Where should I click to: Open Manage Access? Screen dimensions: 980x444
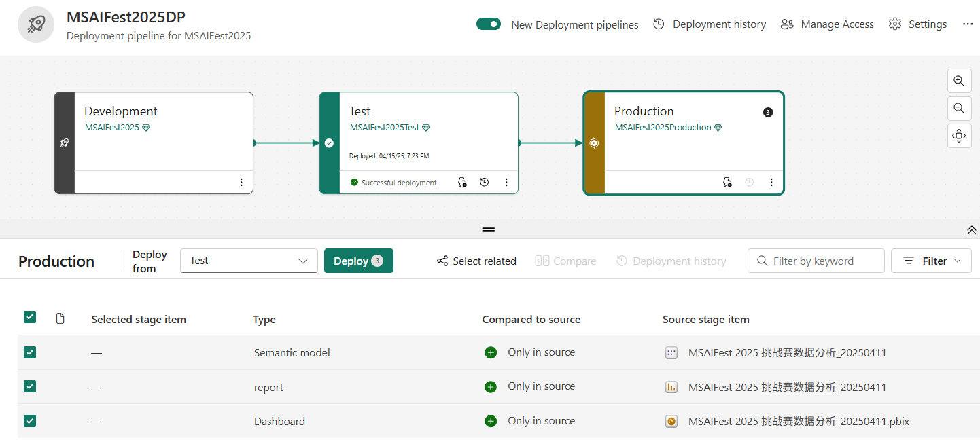click(827, 24)
